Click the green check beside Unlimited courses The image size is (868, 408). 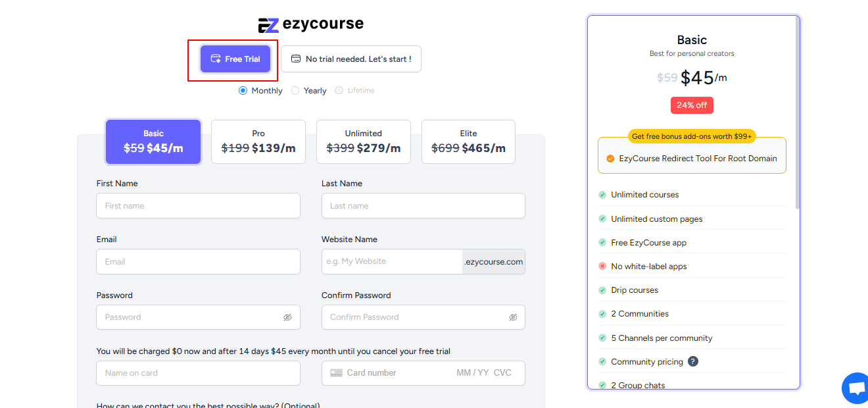(602, 195)
